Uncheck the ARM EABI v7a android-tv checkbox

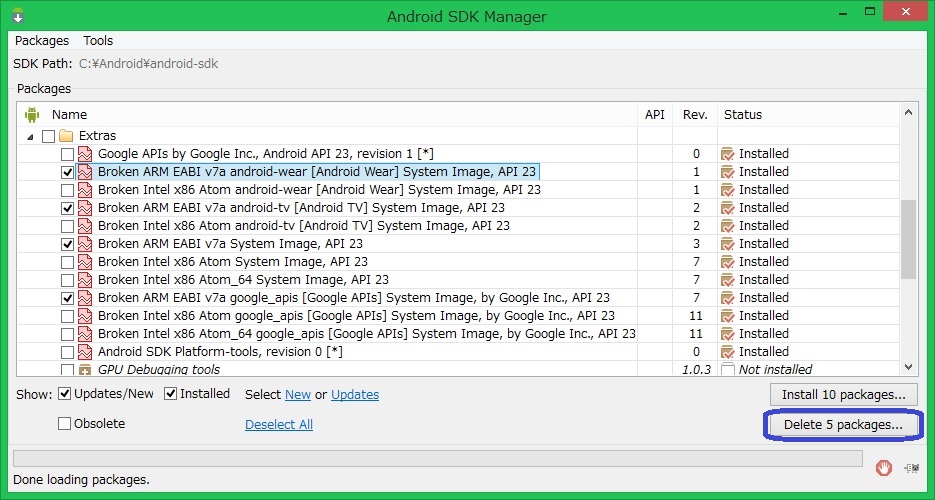pos(67,208)
